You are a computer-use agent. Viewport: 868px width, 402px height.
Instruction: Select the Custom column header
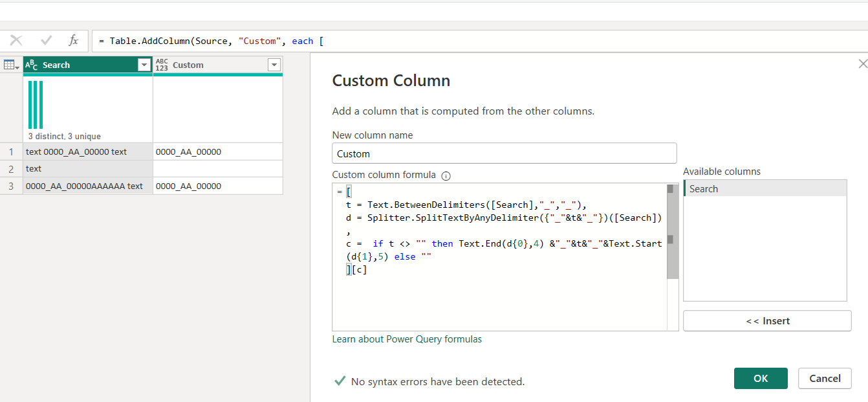click(218, 65)
